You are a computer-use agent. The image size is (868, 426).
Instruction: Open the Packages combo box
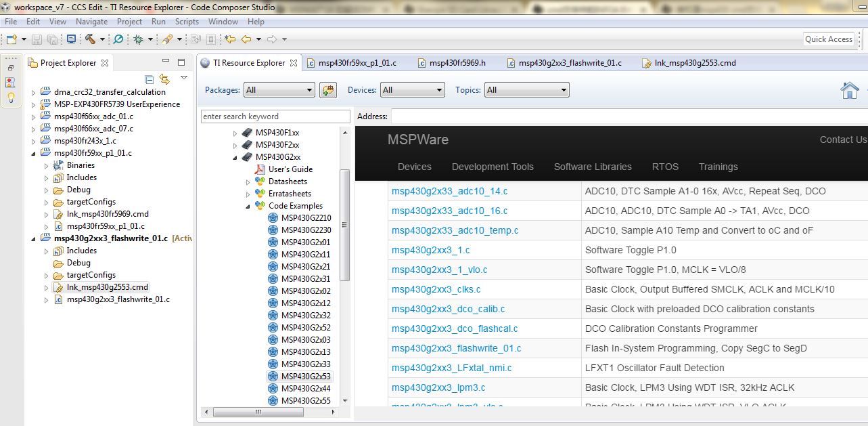tap(279, 89)
